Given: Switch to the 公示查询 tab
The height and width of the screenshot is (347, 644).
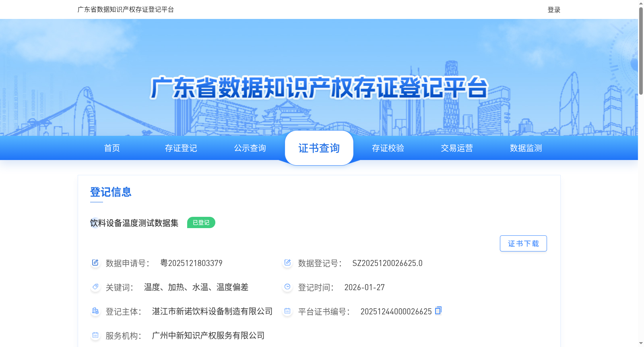Looking at the screenshot, I should (x=250, y=148).
